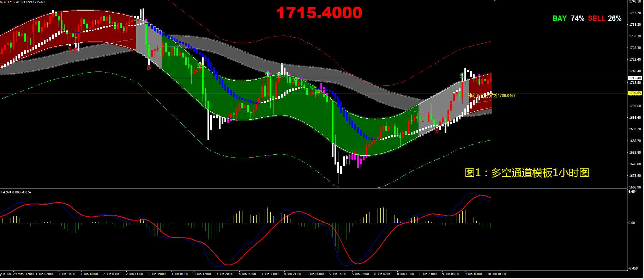Select the green BAY 74% label
The width and height of the screenshot is (644, 279).
click(568, 18)
